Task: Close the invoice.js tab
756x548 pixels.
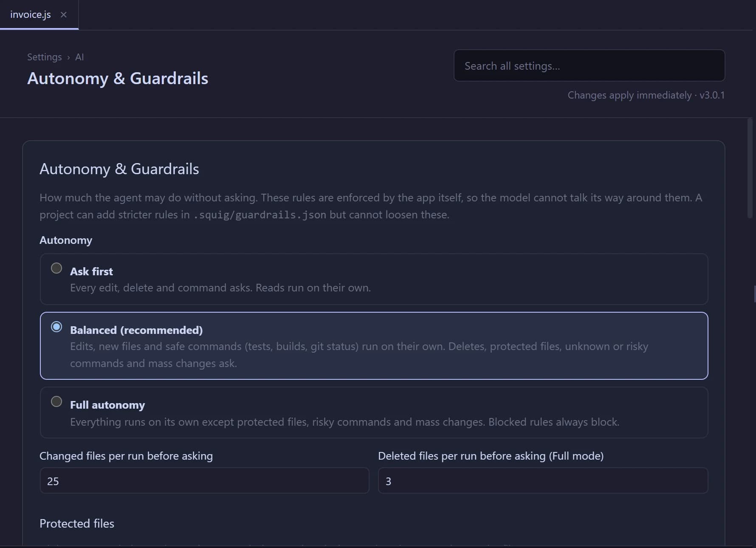Action: [x=64, y=15]
